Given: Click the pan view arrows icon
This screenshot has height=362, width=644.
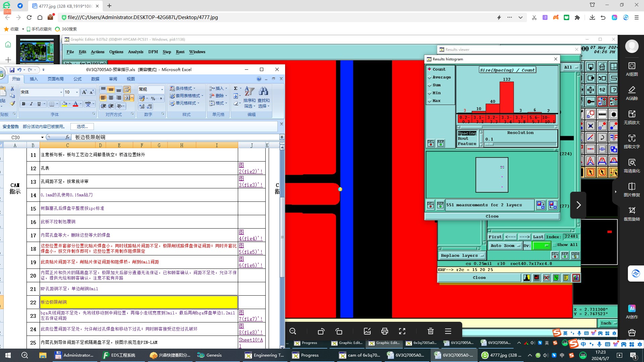Looking at the screenshot, I should [x=590, y=90].
